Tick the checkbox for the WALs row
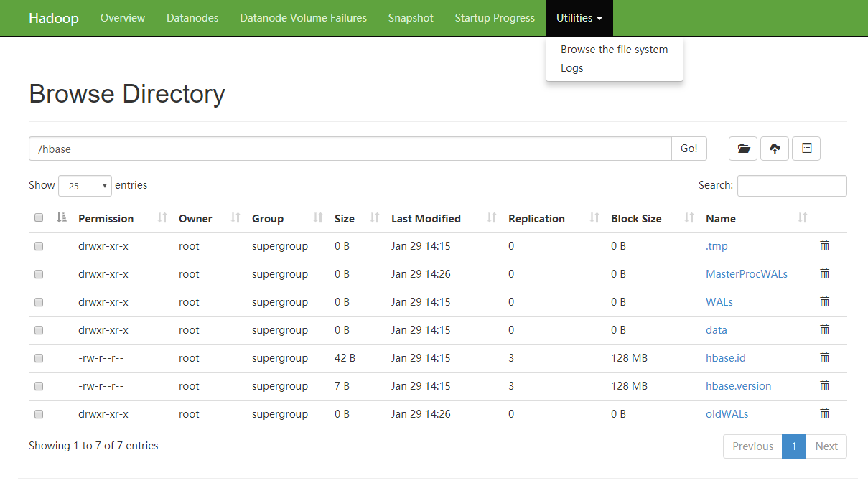 pos(39,302)
